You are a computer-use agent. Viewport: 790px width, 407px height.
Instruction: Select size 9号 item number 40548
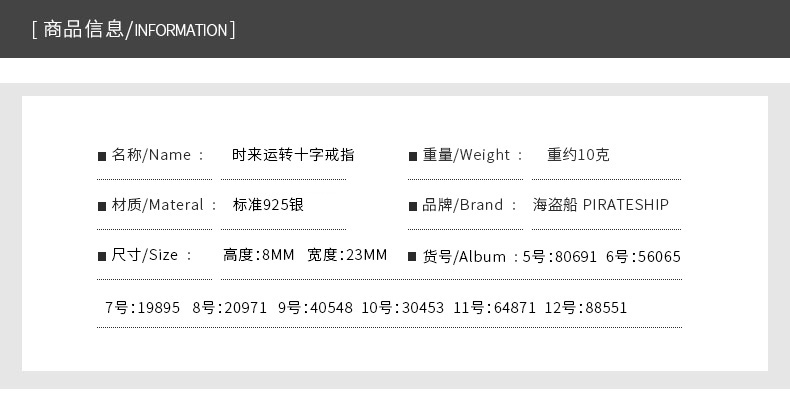click(315, 308)
